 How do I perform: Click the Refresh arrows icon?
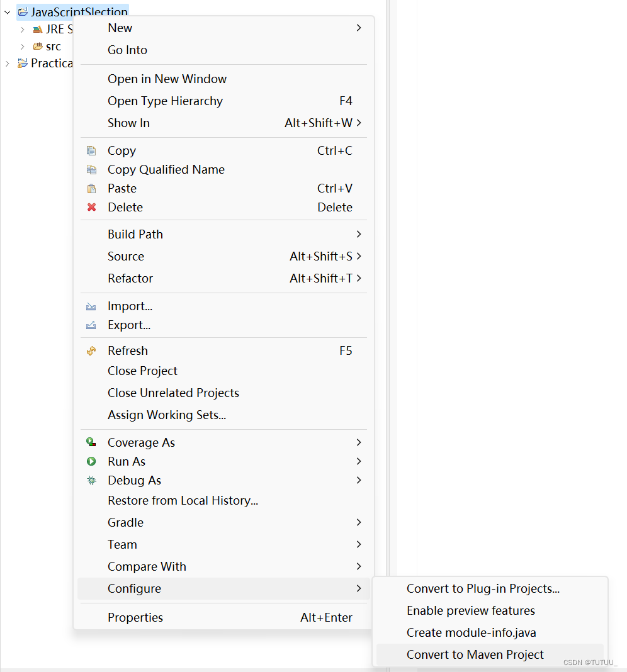pyautogui.click(x=91, y=351)
